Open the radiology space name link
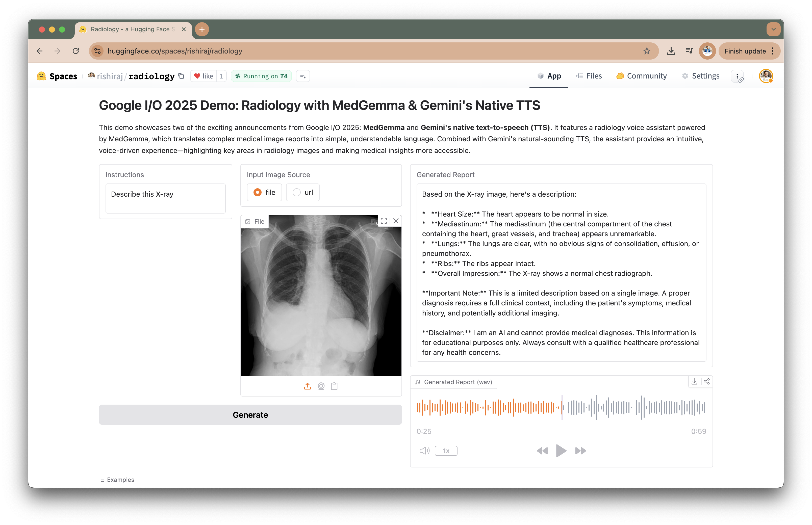The width and height of the screenshot is (812, 525). click(151, 76)
